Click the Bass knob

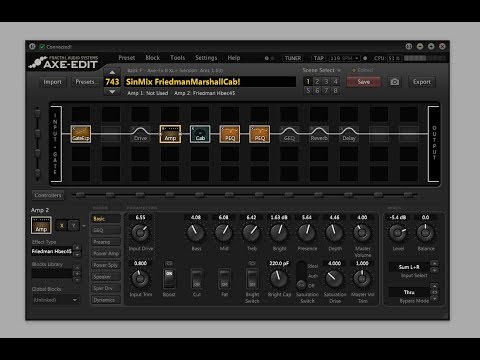click(196, 233)
